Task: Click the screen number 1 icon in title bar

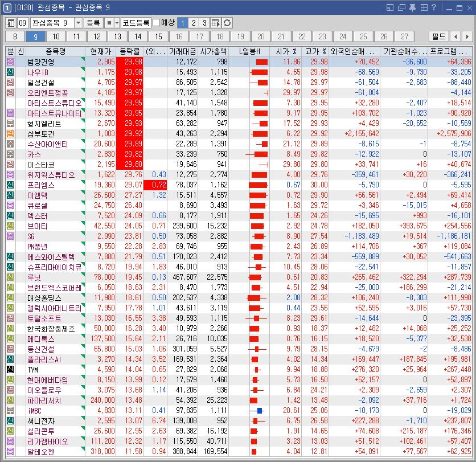Action: pos(7,8)
